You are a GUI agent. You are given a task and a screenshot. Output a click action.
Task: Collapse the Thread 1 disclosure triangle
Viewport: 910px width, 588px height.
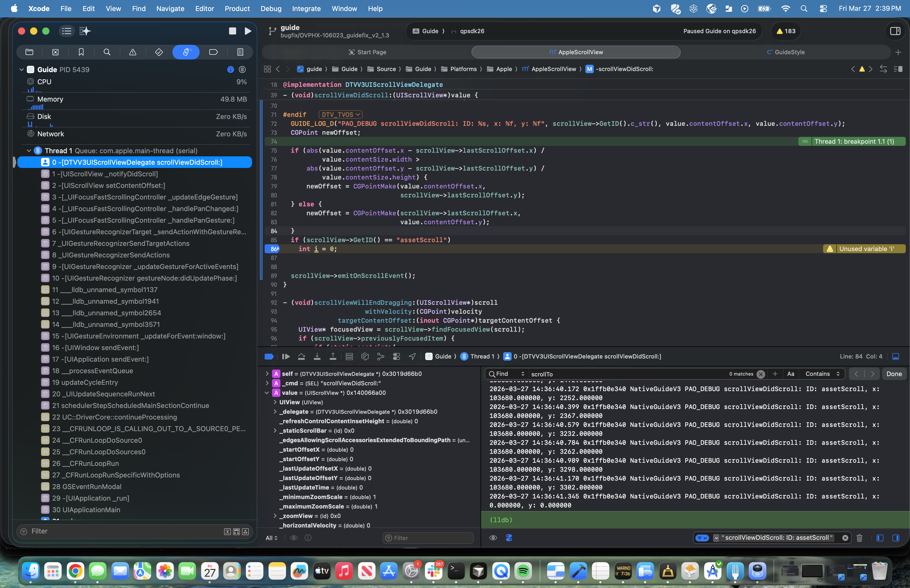[x=29, y=151]
